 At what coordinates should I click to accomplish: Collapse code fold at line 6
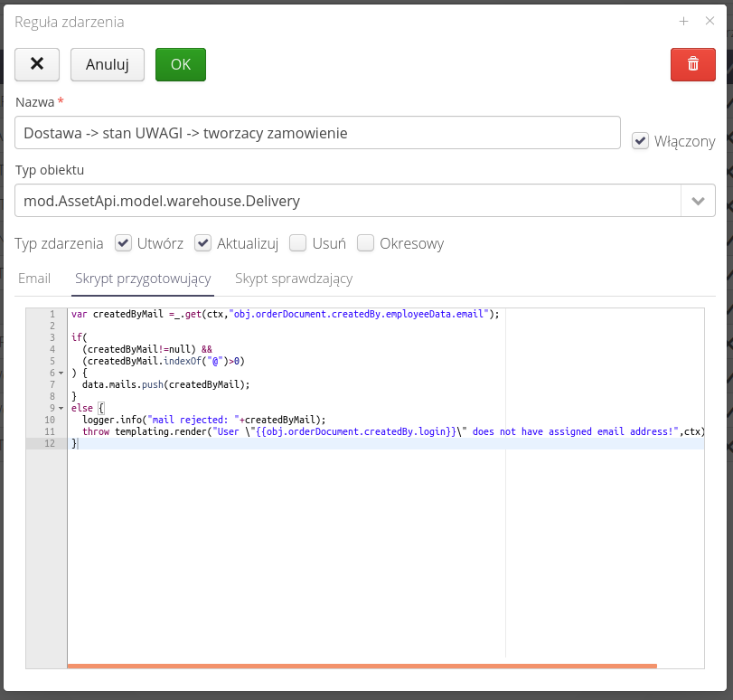click(x=61, y=373)
